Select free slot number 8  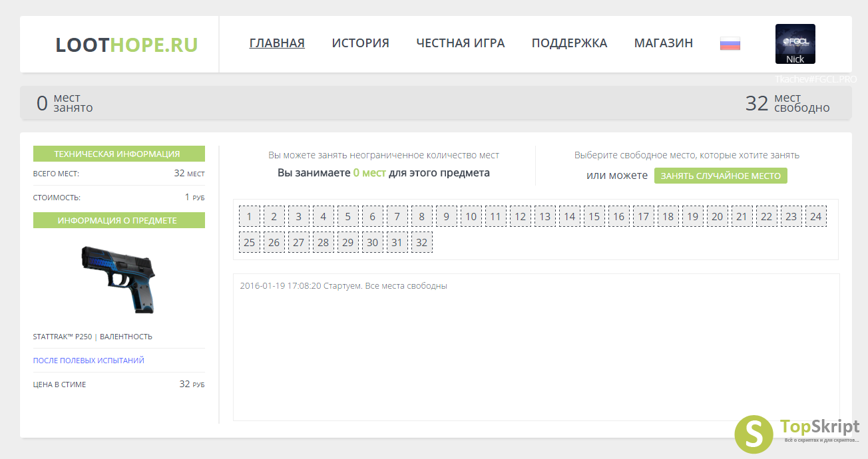pos(422,216)
